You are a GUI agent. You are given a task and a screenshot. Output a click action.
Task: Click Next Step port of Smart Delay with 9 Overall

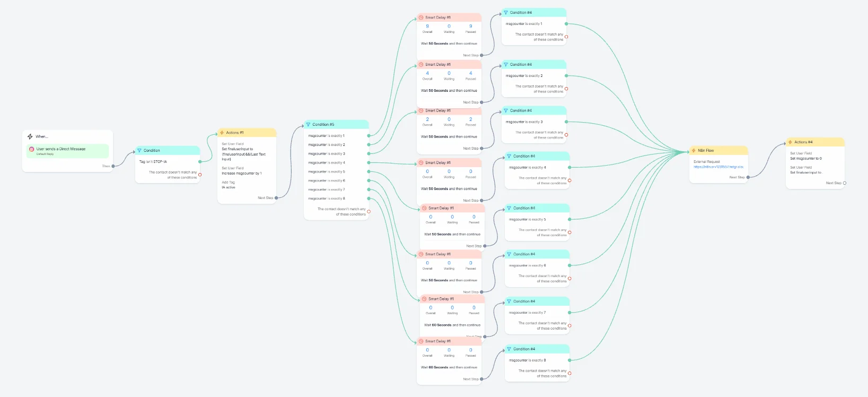click(481, 55)
